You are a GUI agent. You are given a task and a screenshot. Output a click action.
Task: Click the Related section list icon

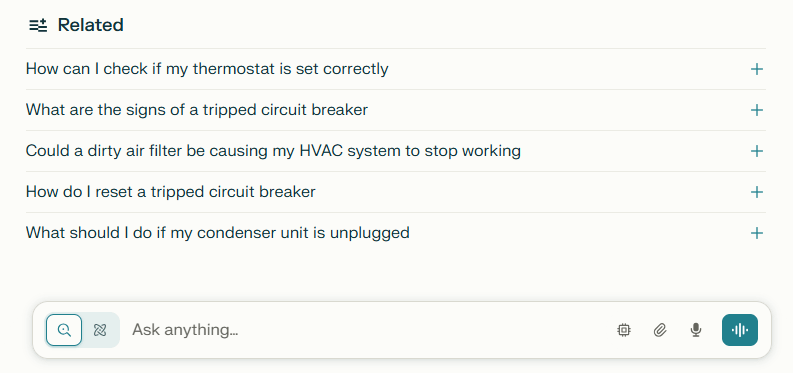[x=38, y=25]
